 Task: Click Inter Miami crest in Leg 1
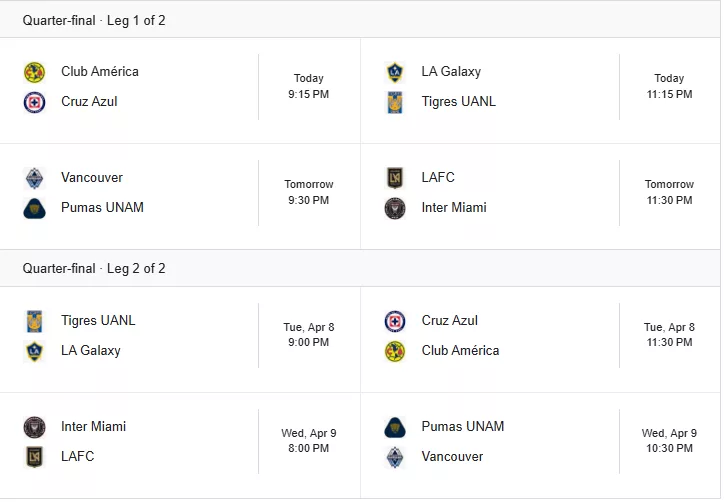coord(395,208)
